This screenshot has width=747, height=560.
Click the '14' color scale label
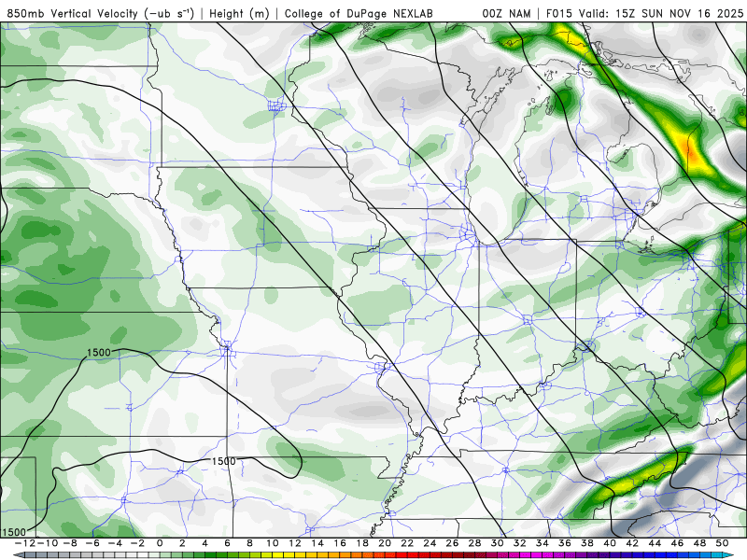tap(317, 543)
